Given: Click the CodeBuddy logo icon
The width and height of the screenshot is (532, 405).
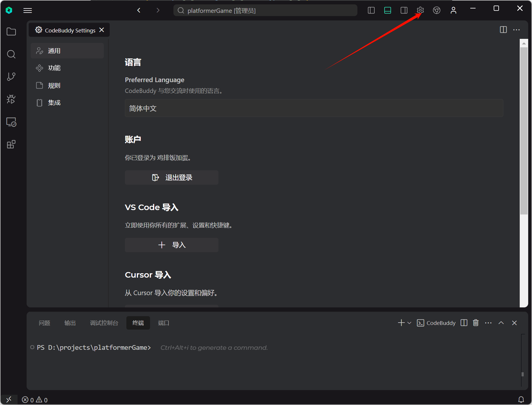Looking at the screenshot, I should [9, 10].
